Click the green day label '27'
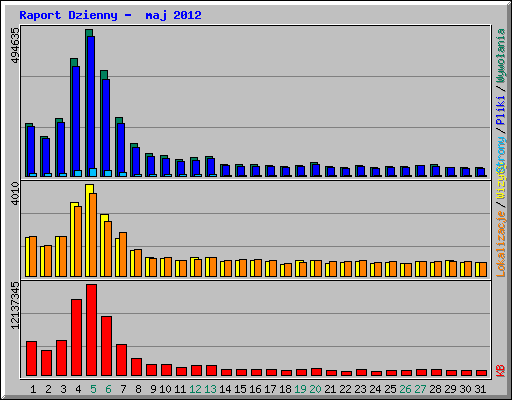This screenshot has width=512, height=400. coord(420,389)
